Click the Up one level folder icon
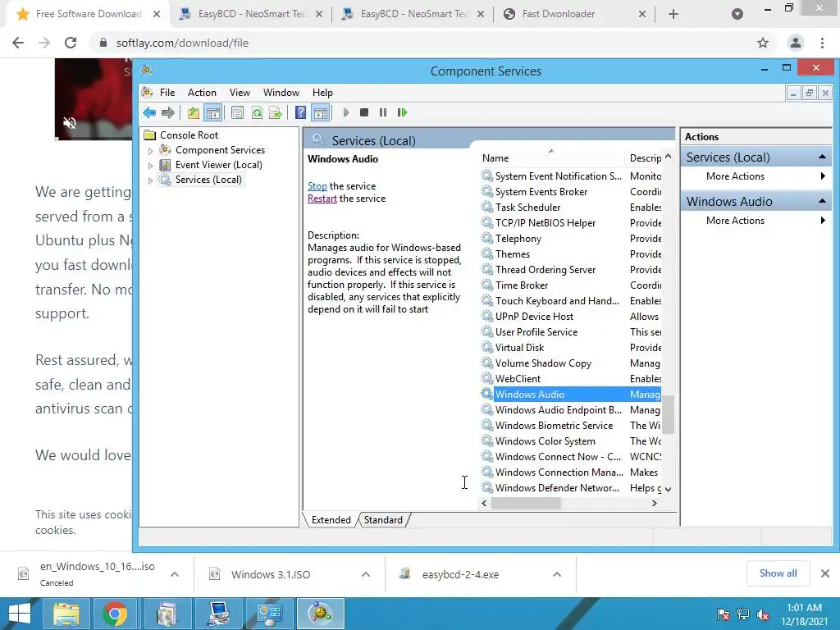The width and height of the screenshot is (840, 630). point(194,112)
